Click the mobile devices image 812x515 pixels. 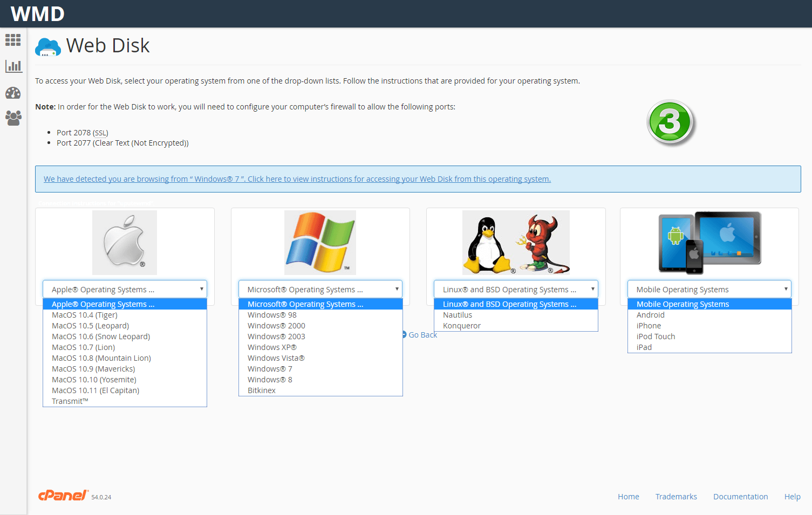(x=709, y=243)
